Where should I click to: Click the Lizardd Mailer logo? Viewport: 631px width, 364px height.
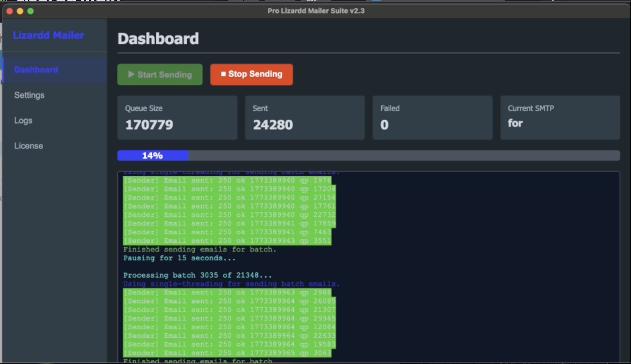[49, 35]
